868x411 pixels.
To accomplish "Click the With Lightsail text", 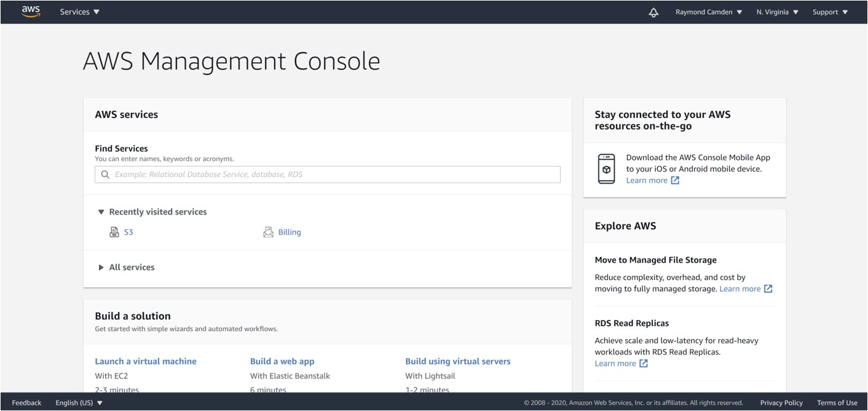I will [430, 376].
